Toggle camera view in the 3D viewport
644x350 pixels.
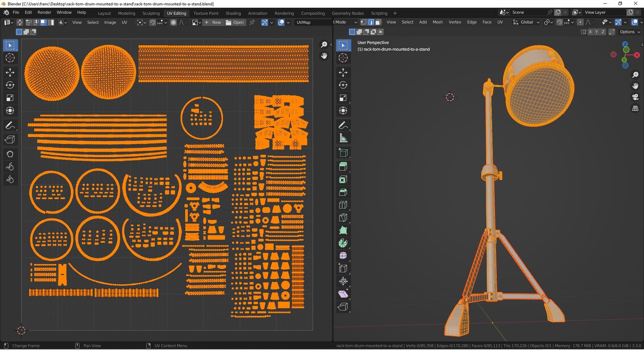click(x=635, y=97)
